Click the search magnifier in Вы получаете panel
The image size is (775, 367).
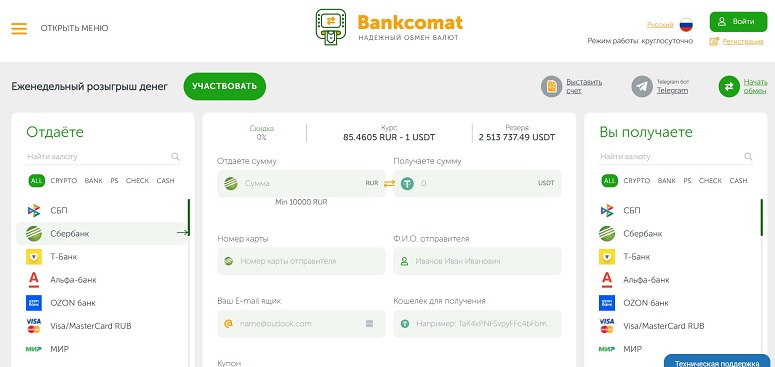tap(748, 157)
